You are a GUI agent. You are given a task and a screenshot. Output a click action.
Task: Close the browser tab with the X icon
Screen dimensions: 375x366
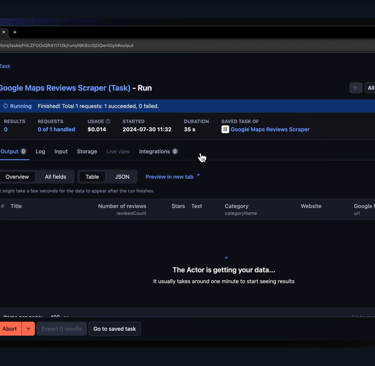point(4,32)
